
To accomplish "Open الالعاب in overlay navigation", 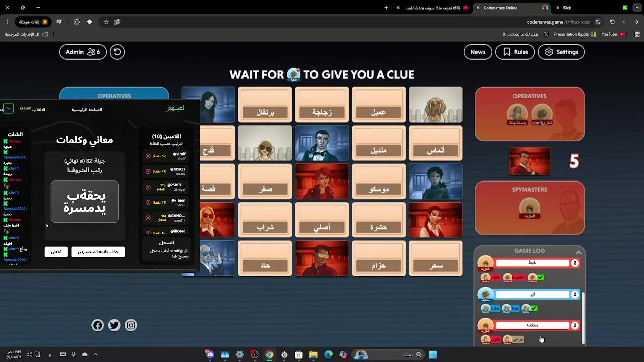I will pyautogui.click(x=39, y=110).
